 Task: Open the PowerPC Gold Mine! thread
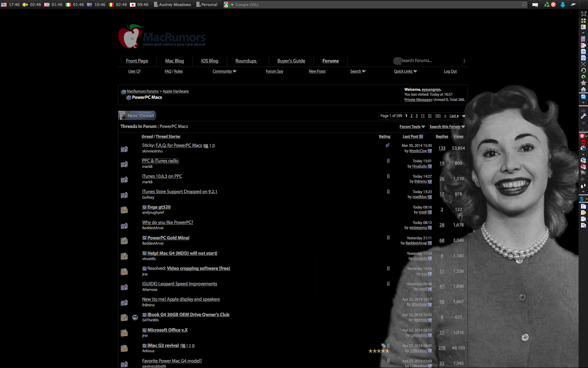168,238
